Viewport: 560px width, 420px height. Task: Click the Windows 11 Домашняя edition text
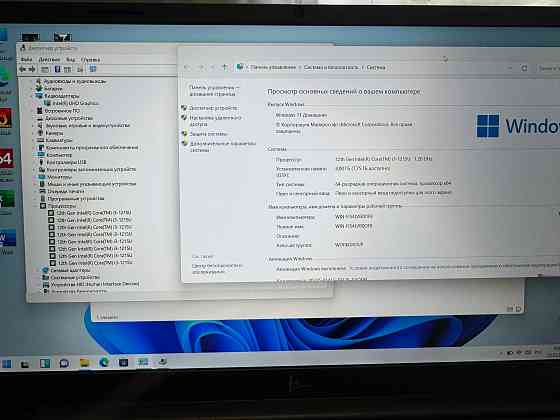tap(302, 115)
